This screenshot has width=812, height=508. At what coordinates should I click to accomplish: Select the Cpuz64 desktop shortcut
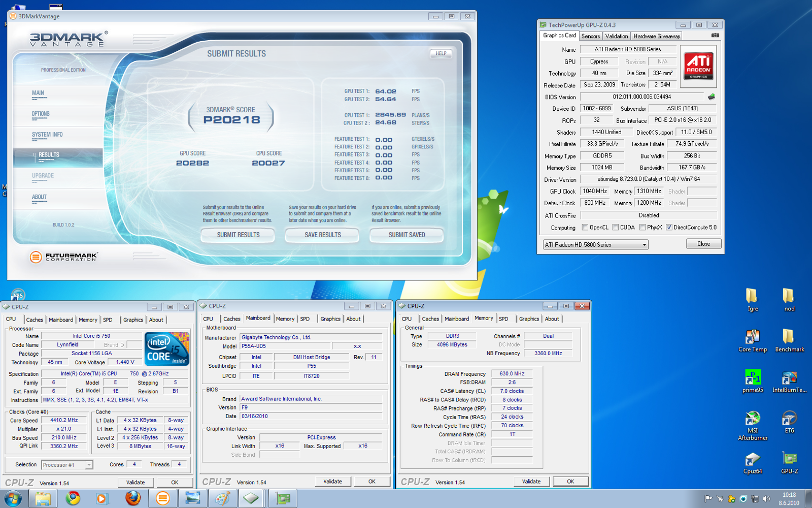click(752, 462)
